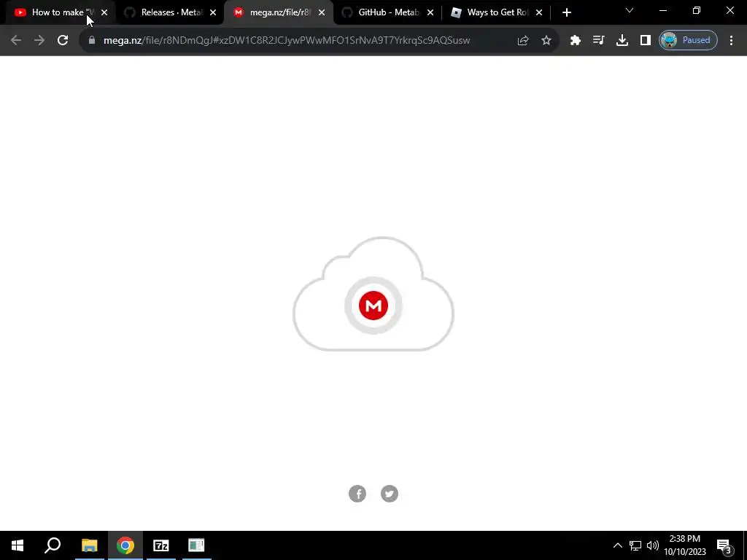Close the 'Ways to Get Ro' tab

539,12
